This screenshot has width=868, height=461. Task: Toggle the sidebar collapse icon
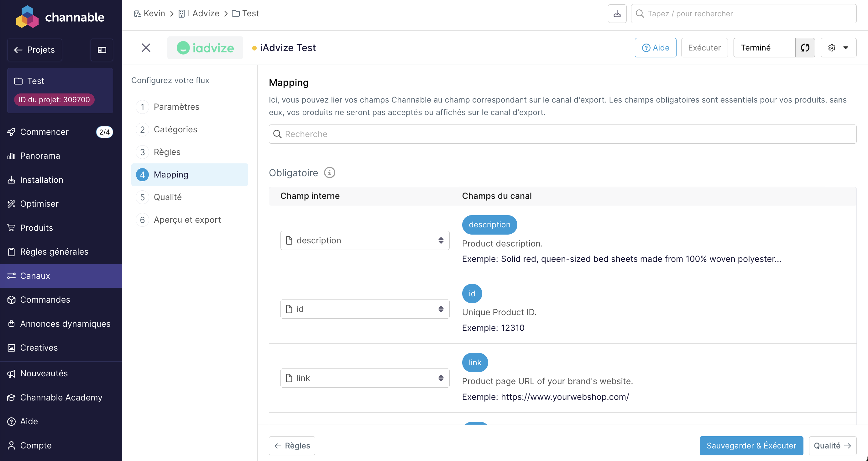102,50
